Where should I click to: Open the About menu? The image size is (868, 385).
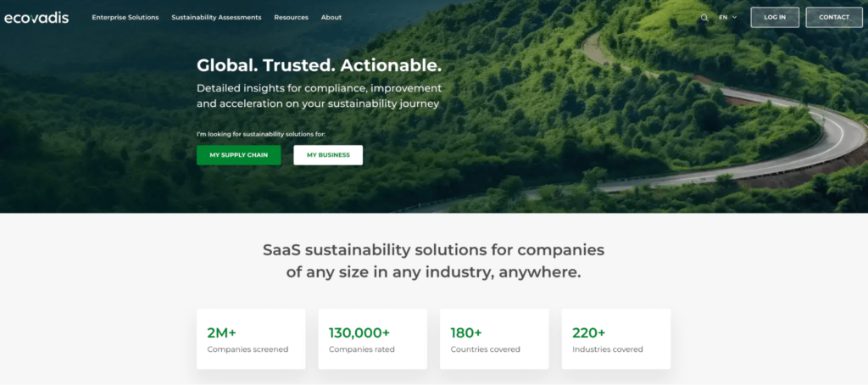(331, 17)
